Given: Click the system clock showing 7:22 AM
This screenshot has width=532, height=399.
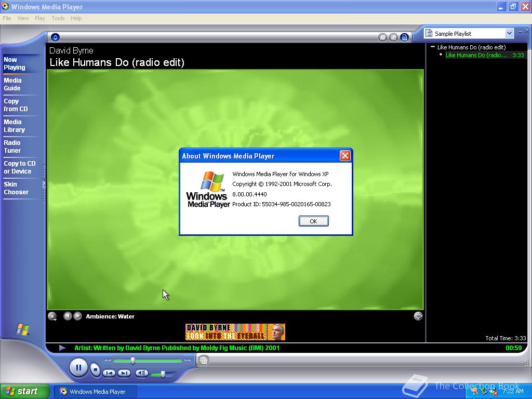Looking at the screenshot, I should coord(513,391).
